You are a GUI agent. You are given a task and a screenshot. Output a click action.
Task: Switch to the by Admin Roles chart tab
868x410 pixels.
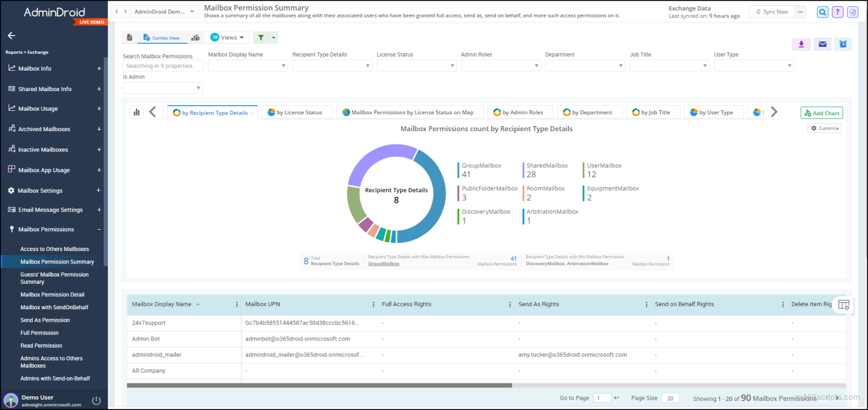click(x=520, y=112)
